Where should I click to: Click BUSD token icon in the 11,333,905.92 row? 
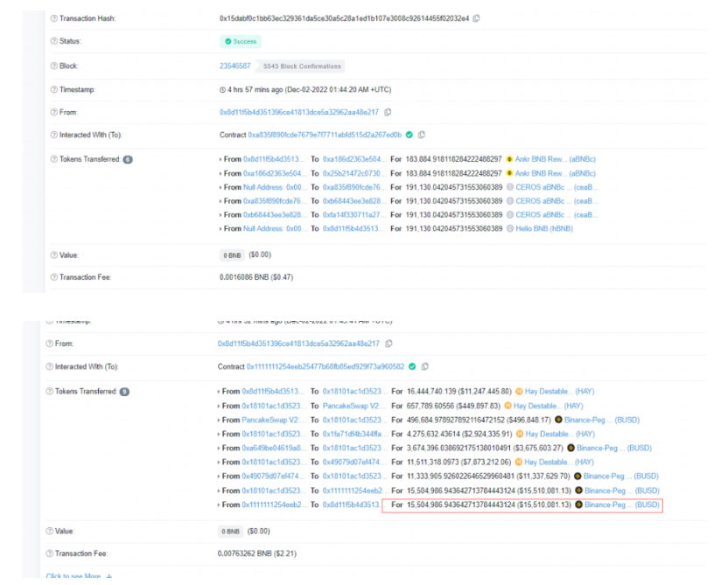click(577, 477)
